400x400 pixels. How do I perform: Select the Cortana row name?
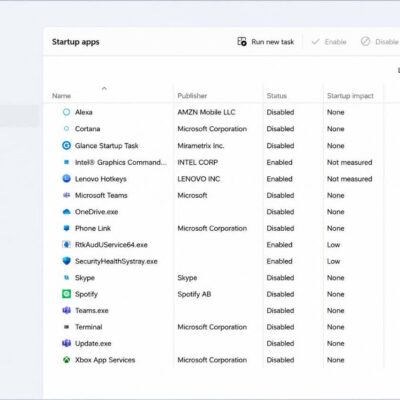(87, 129)
